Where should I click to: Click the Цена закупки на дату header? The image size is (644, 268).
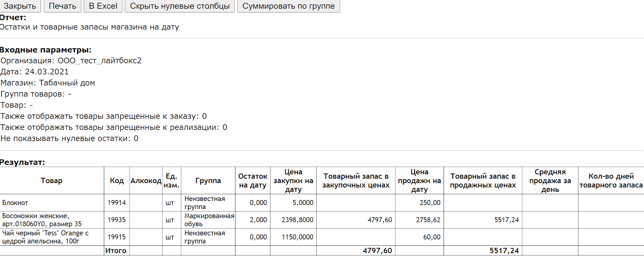[x=293, y=181]
